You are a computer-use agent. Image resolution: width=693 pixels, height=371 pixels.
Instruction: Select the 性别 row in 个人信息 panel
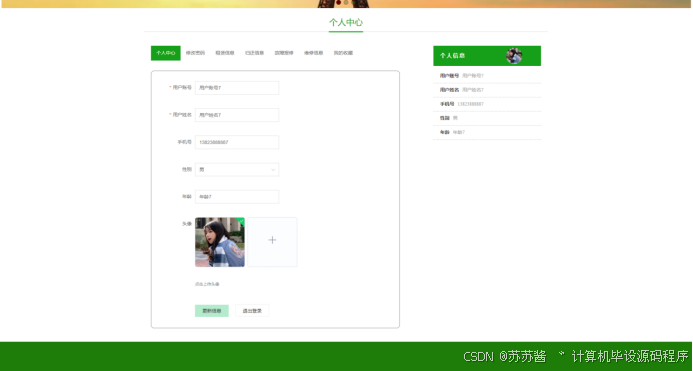(x=487, y=119)
